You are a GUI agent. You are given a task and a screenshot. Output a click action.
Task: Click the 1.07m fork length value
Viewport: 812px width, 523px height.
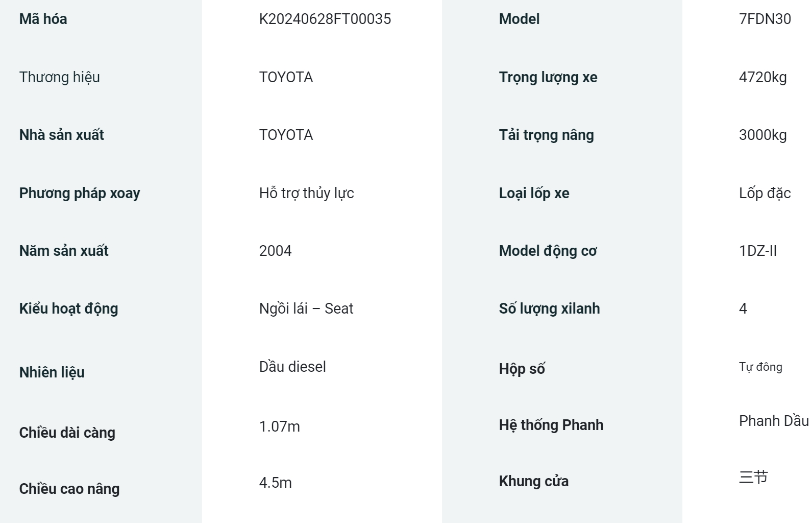279,426
